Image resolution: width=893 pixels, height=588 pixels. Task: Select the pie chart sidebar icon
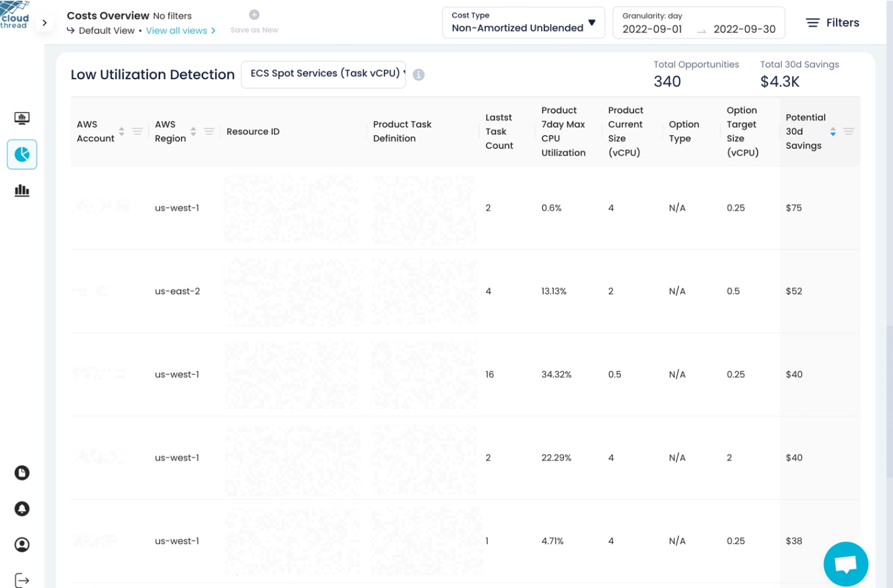pos(22,154)
